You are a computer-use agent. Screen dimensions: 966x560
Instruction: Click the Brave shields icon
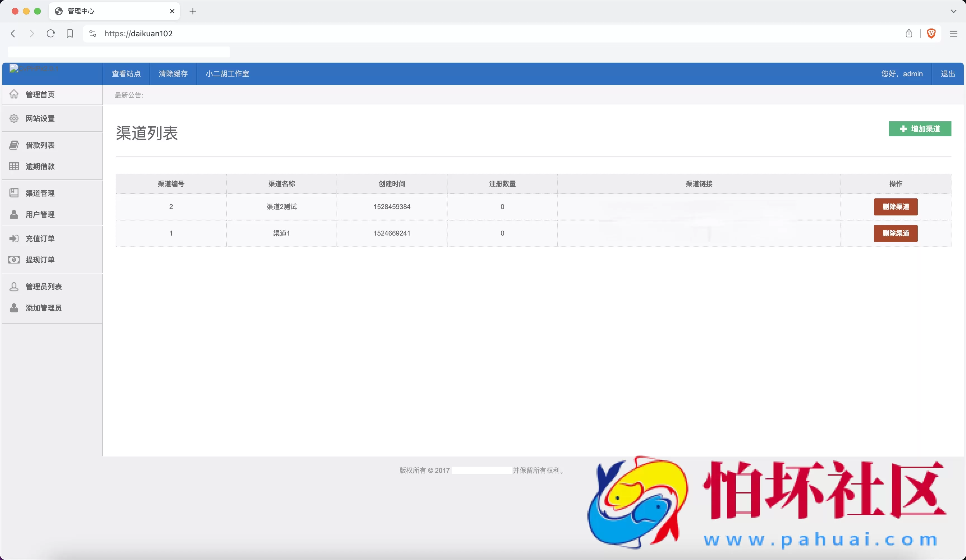click(931, 33)
